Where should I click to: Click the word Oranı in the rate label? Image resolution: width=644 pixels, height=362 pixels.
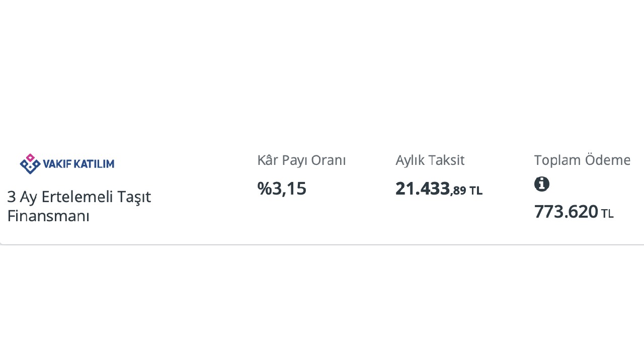[x=329, y=160]
